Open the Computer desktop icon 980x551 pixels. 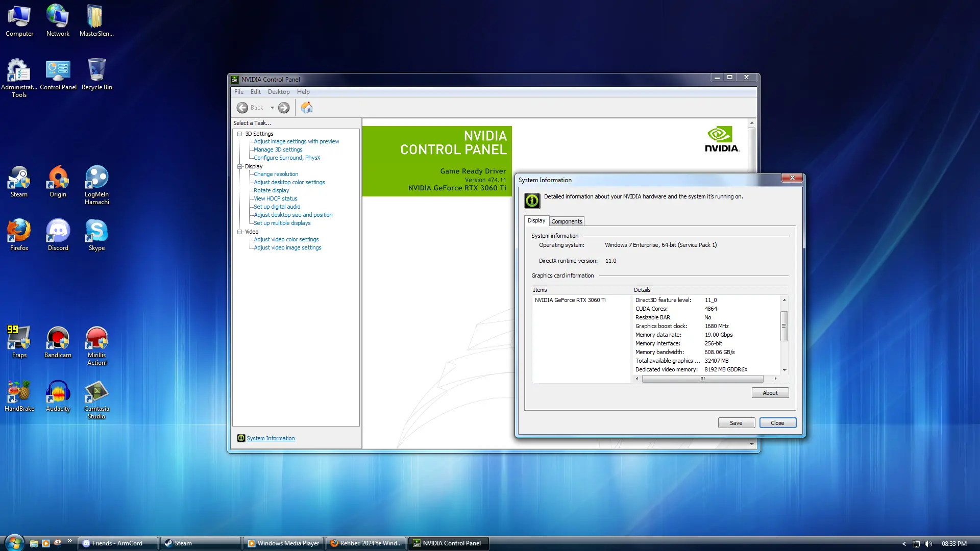click(x=19, y=20)
